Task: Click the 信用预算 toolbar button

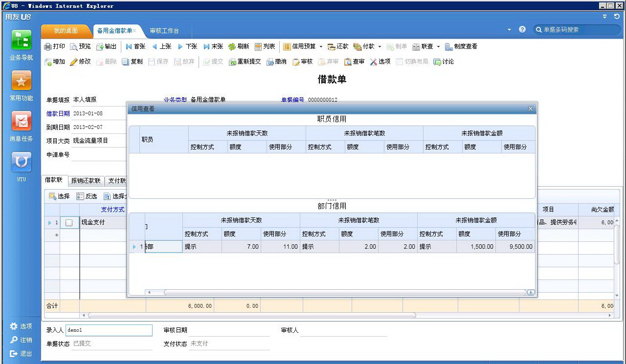Action: point(299,46)
